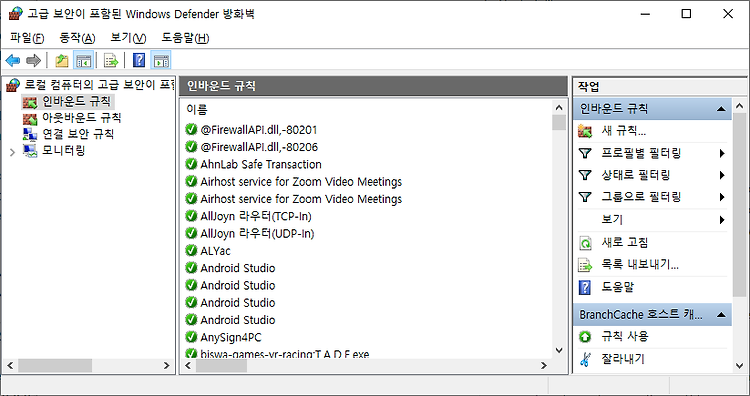Click 새로 고침 in the actions pane
750x396 pixels.
tap(625, 242)
